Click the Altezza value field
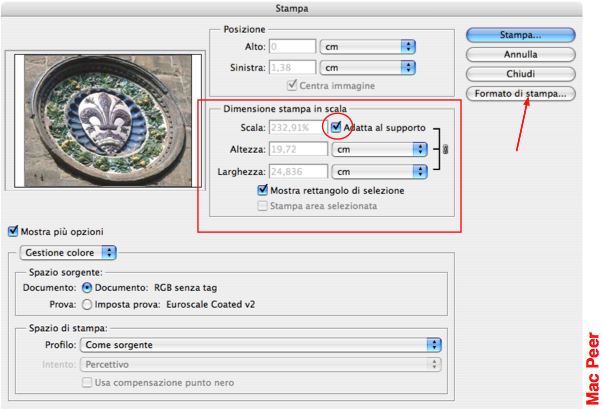The height and width of the screenshot is (409, 603). (298, 149)
